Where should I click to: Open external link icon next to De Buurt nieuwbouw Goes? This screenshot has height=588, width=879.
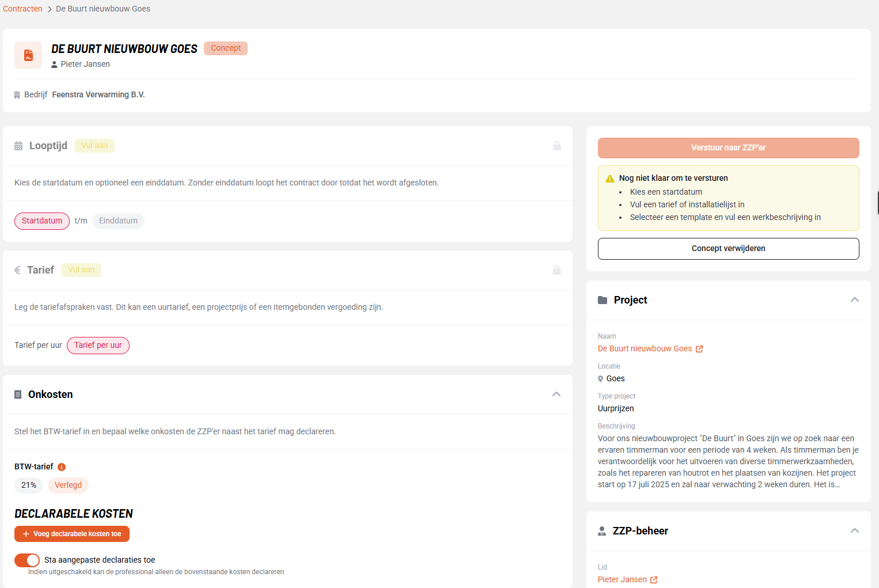pyautogui.click(x=699, y=349)
